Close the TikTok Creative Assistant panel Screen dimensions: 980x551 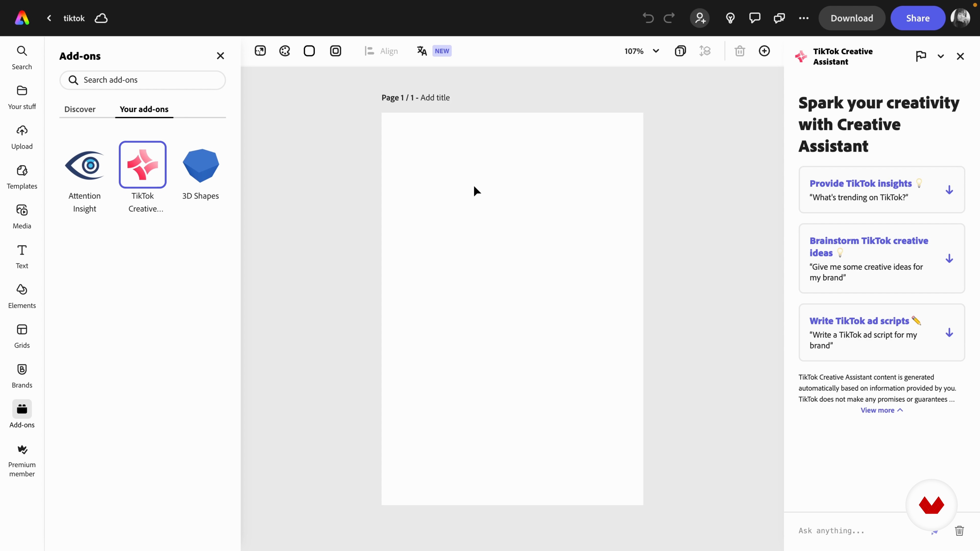[x=960, y=56]
